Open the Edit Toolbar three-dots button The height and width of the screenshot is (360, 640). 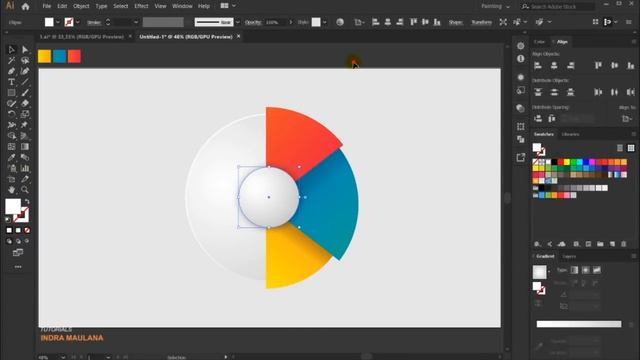(18, 267)
